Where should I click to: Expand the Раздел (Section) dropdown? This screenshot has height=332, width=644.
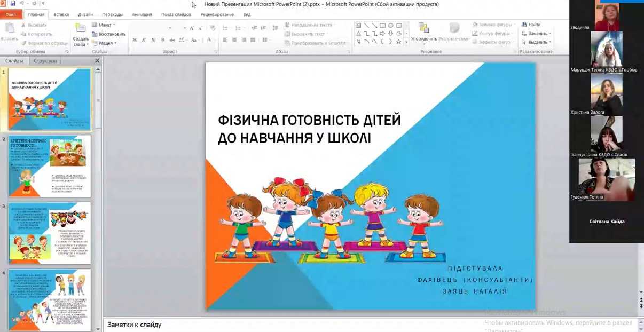coord(105,43)
